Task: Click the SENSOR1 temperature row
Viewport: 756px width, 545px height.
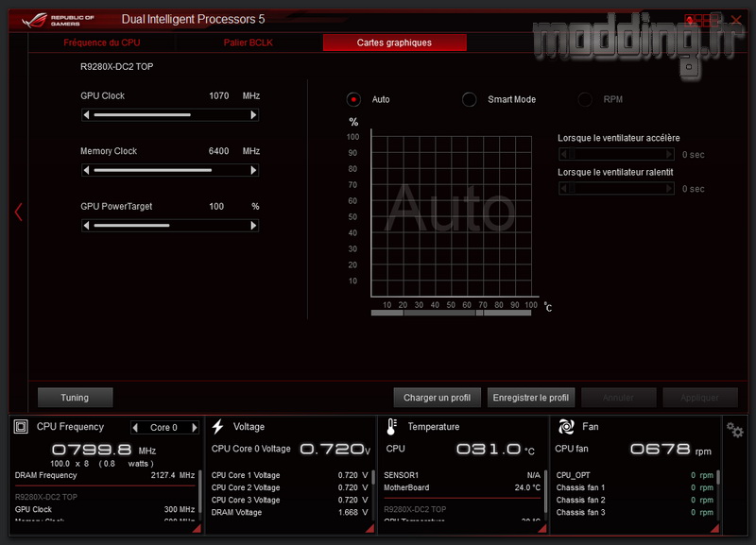Action: (462, 475)
